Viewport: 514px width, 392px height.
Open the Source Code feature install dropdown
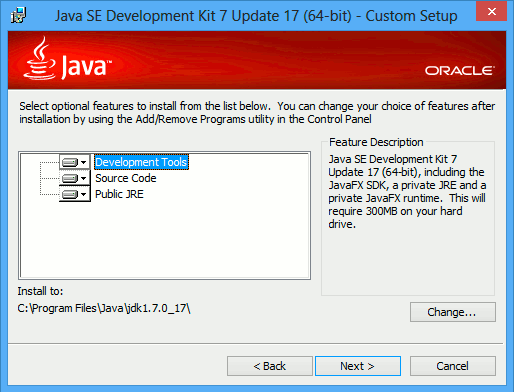click(75, 178)
